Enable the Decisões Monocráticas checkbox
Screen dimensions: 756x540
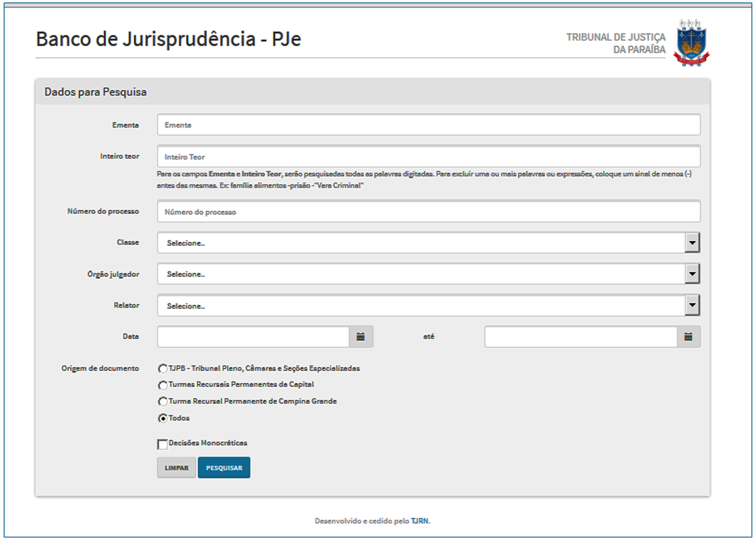tap(162, 444)
